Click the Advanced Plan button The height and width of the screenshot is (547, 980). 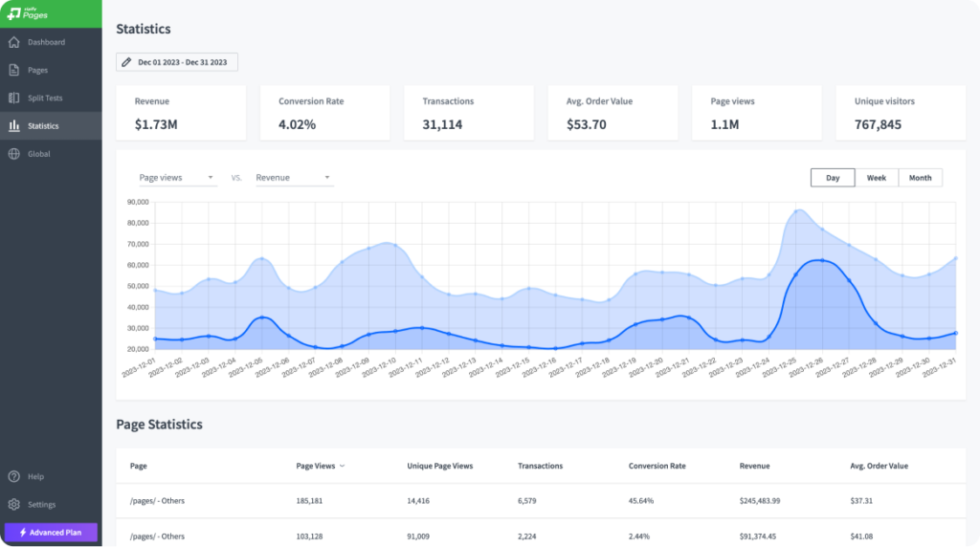point(51,533)
